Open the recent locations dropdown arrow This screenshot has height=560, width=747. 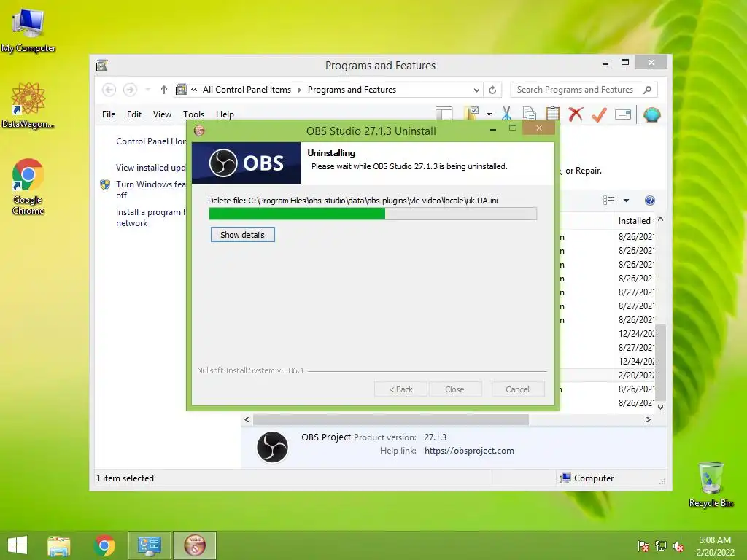(147, 90)
